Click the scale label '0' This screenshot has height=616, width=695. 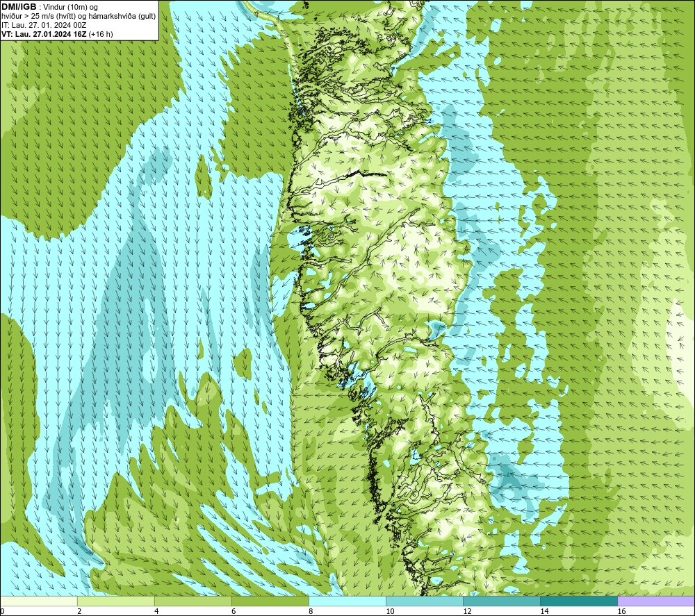[x=2, y=611]
